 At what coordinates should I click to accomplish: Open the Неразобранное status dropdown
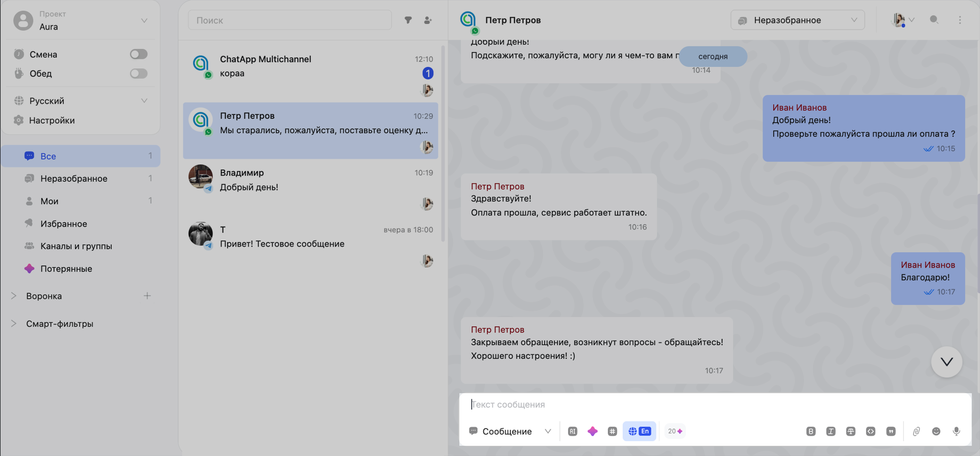click(797, 20)
